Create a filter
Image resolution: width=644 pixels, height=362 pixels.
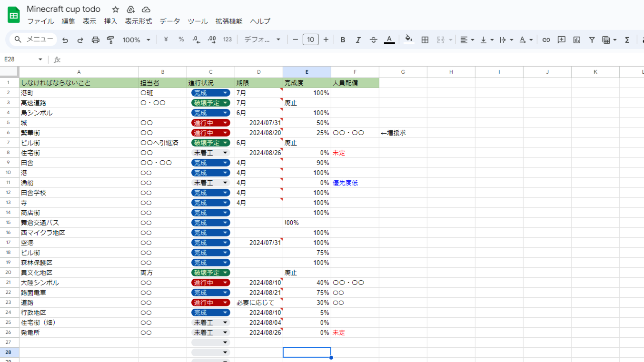pos(592,40)
